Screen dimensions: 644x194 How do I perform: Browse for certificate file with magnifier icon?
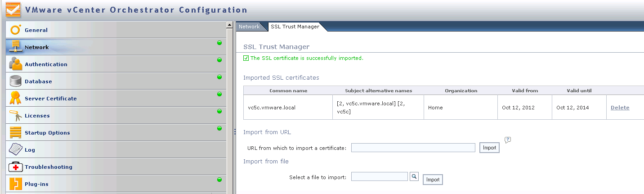click(x=414, y=177)
